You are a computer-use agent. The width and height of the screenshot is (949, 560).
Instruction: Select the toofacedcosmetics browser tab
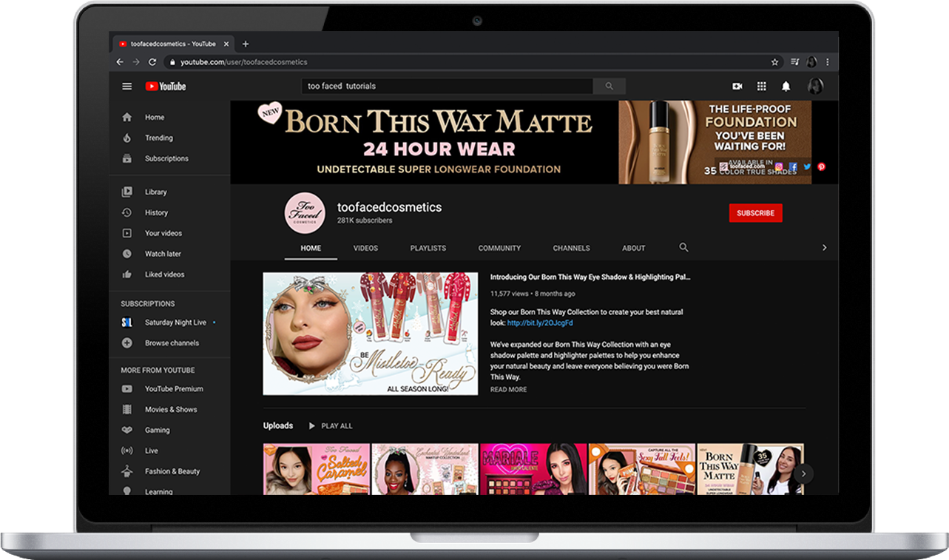pyautogui.click(x=173, y=44)
